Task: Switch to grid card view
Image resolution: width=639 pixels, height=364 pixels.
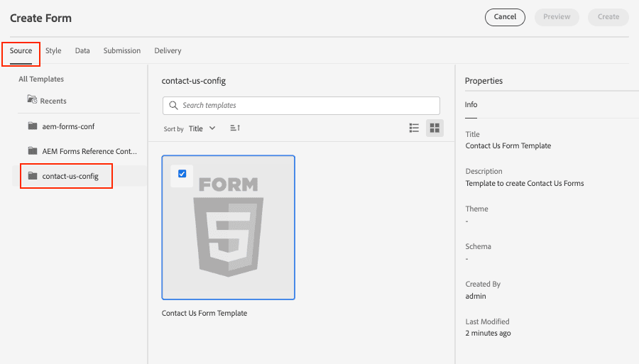Action: (x=435, y=128)
